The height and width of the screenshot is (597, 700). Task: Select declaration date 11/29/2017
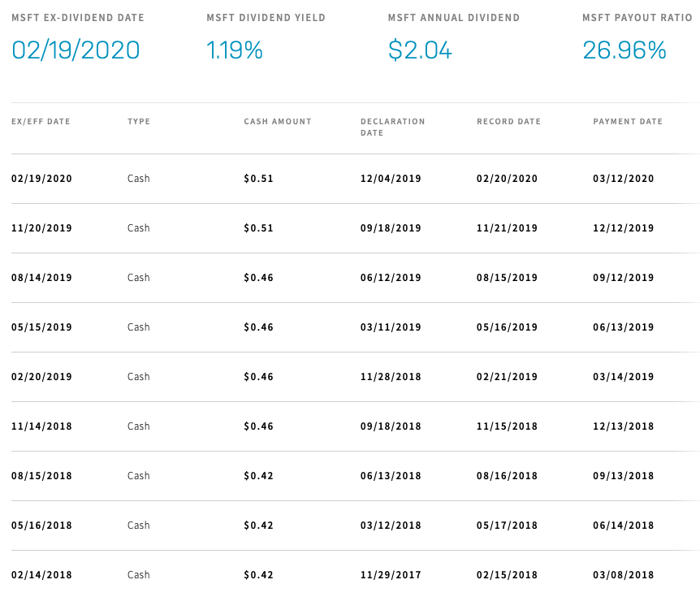click(x=391, y=575)
